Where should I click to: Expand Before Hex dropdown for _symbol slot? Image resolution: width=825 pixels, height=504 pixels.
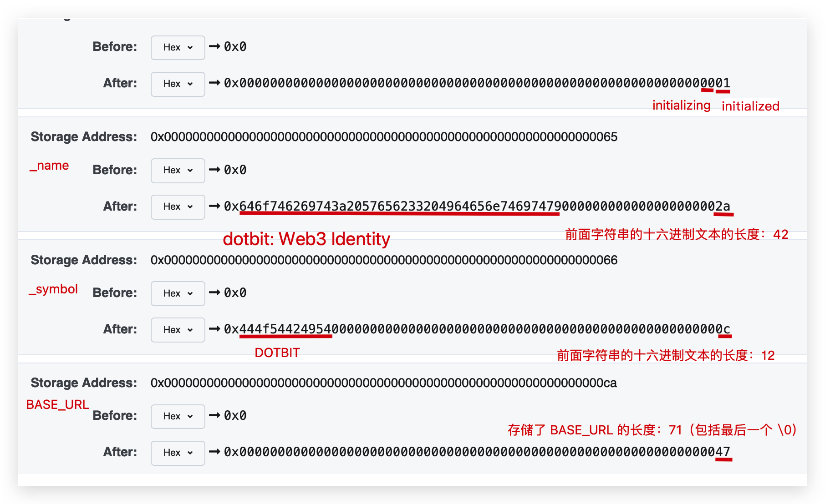pyautogui.click(x=178, y=293)
